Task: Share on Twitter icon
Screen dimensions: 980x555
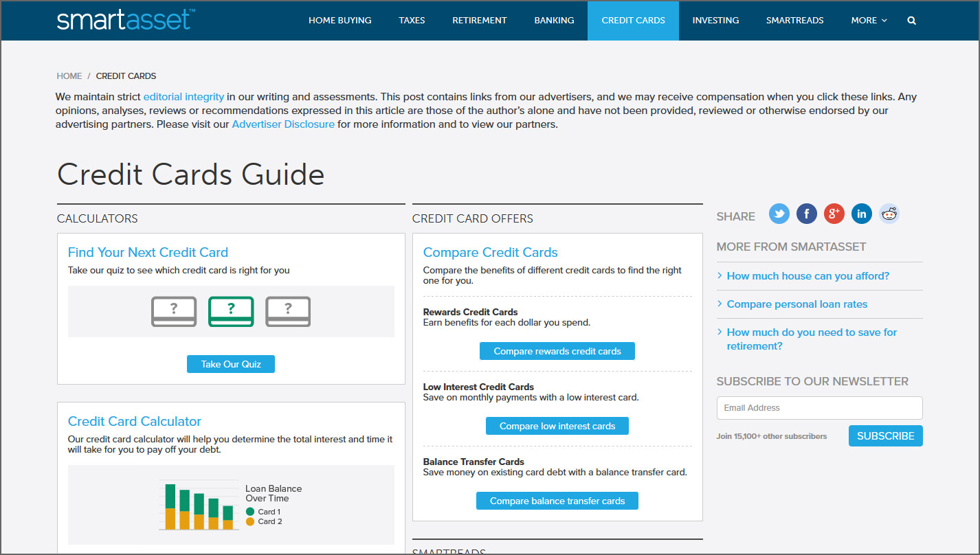Action: tap(779, 214)
